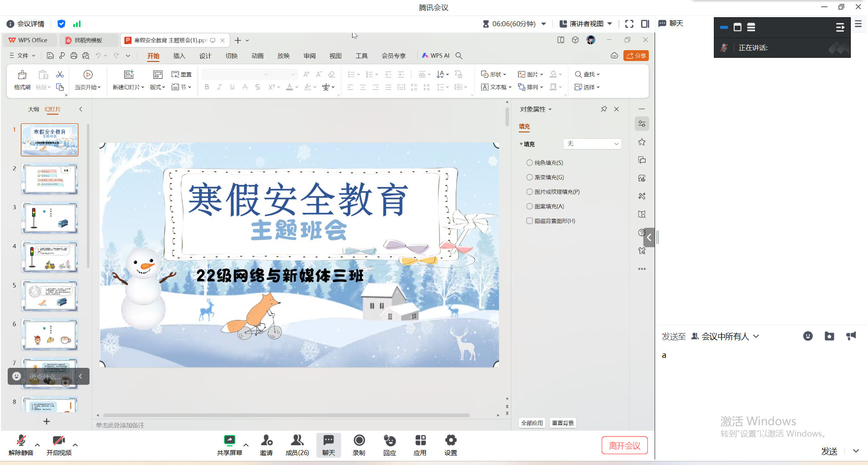Click the Text Box (文本框) icon
The width and height of the screenshot is (868, 465).
[x=485, y=87]
